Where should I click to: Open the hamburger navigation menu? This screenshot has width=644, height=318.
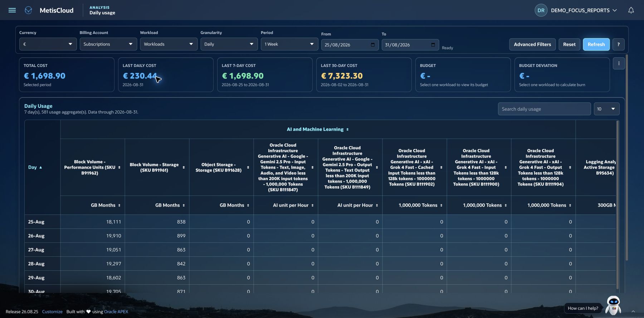click(x=12, y=10)
